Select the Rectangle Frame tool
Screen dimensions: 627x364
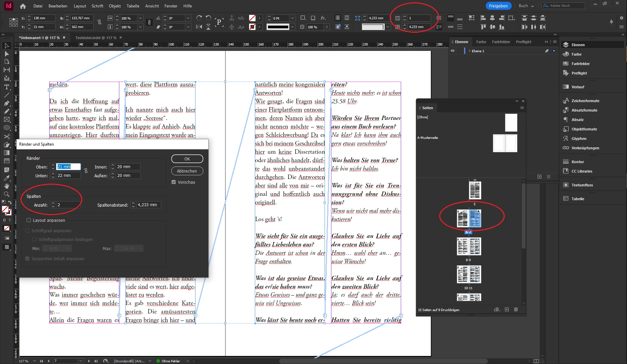pyautogui.click(x=6, y=119)
